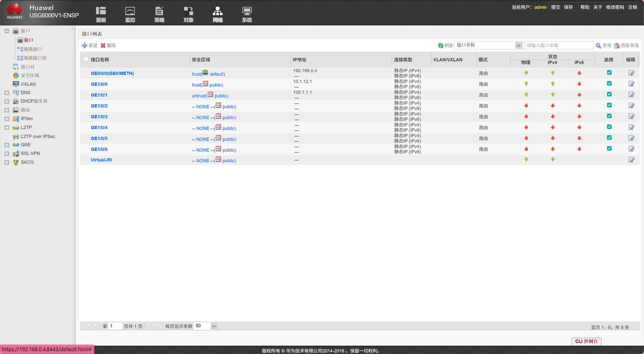Click the edit icon for GE1/0/0
Viewport: 644px width, 354px height.
pos(631,84)
